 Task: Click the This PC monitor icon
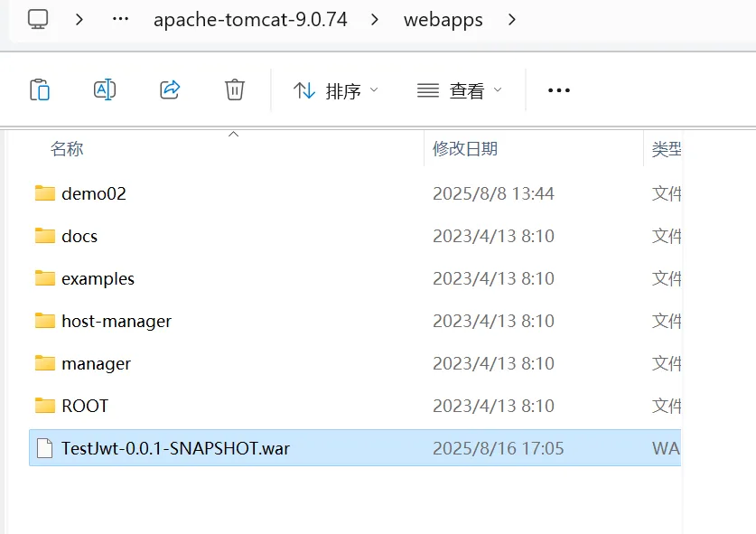pyautogui.click(x=38, y=19)
